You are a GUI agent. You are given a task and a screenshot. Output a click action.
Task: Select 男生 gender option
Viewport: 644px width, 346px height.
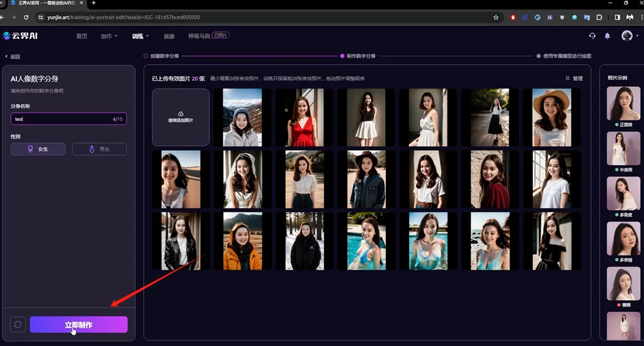click(99, 149)
